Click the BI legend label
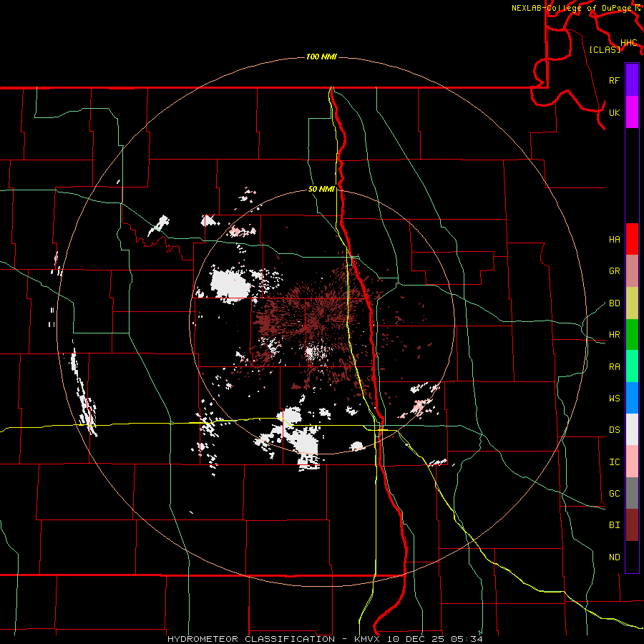The height and width of the screenshot is (644, 644). point(614,525)
